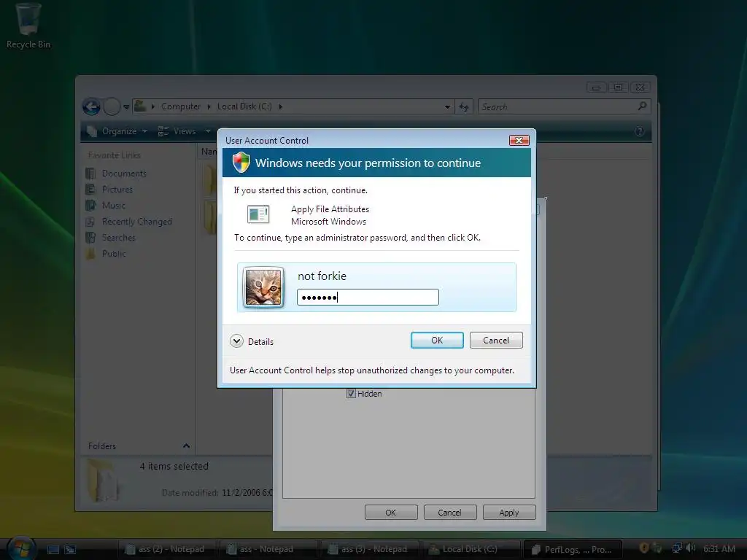Open Documents in Favorite Links
Viewport: 747px width, 560px height.
point(124,174)
